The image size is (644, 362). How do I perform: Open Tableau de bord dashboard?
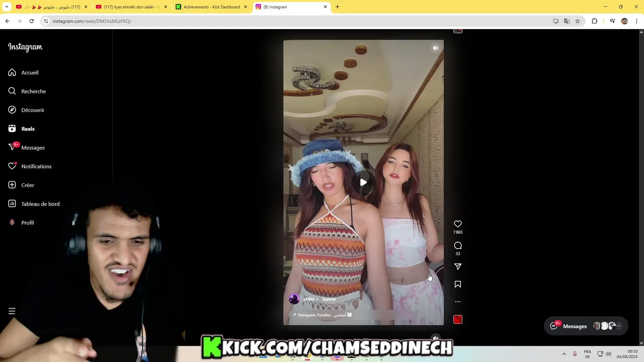coord(34,204)
